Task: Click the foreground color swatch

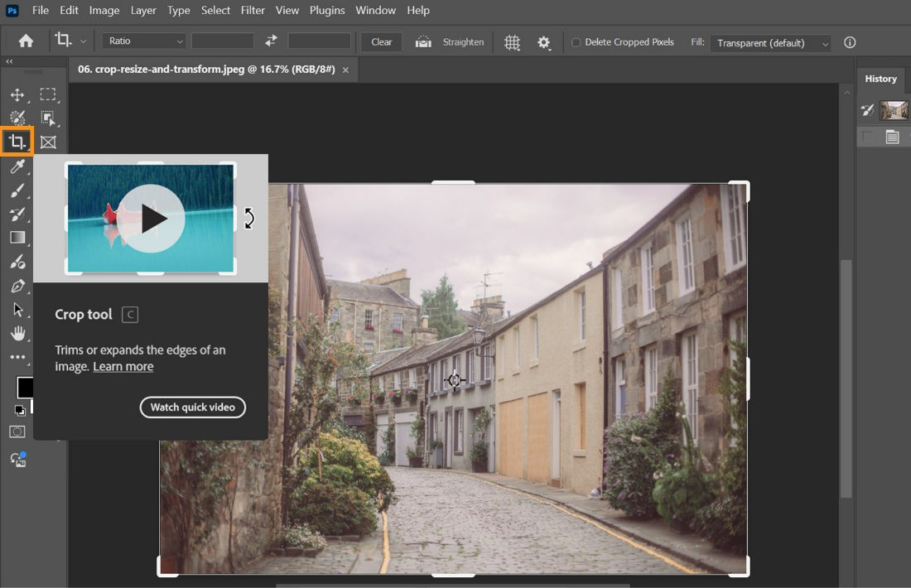Action: (26, 388)
